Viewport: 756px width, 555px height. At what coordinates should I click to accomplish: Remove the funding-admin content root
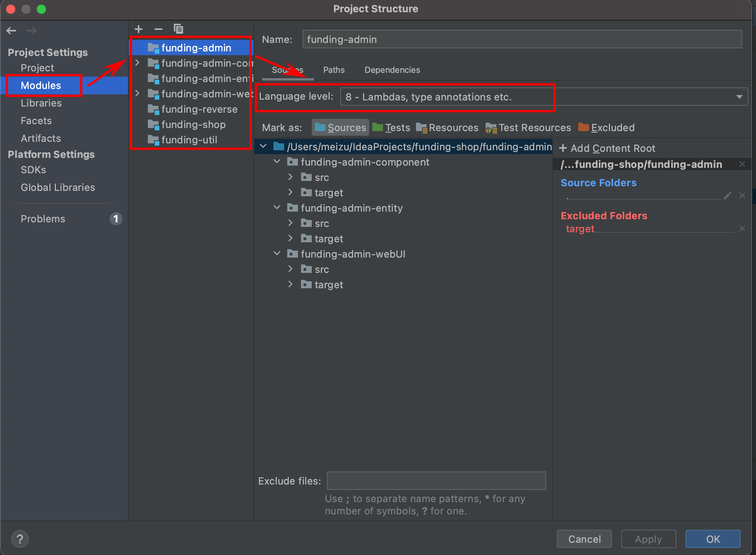(x=742, y=164)
